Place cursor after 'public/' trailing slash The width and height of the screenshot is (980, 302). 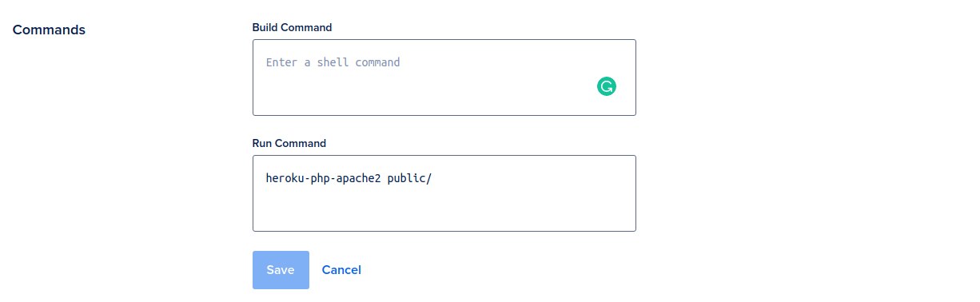pyautogui.click(x=432, y=178)
